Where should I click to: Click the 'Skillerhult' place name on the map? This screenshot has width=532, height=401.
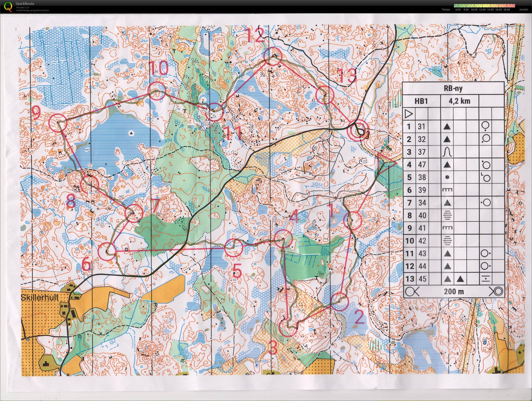(40, 297)
